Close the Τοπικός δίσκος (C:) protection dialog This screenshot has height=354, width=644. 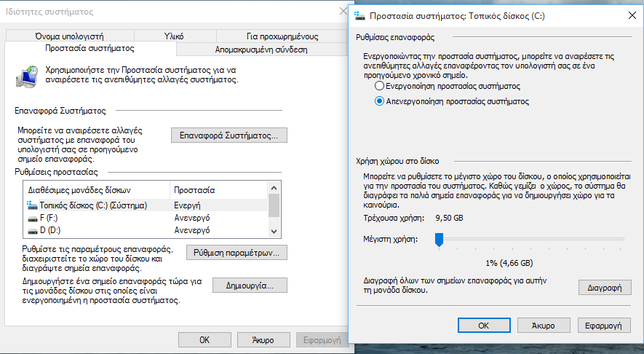pyautogui.click(x=629, y=15)
